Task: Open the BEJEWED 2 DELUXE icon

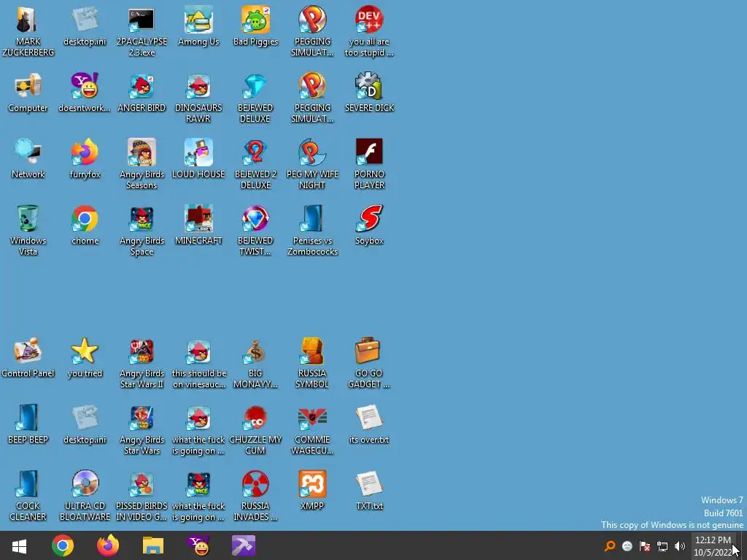Action: 255,153
